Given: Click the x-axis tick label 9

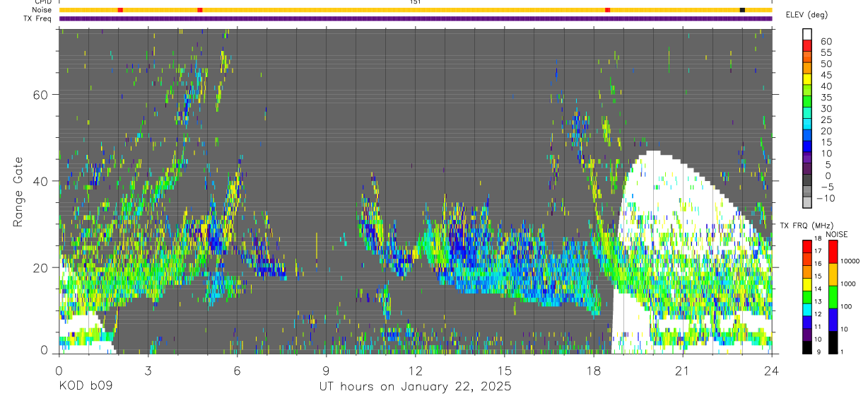Looking at the screenshot, I should pyautogui.click(x=327, y=370).
